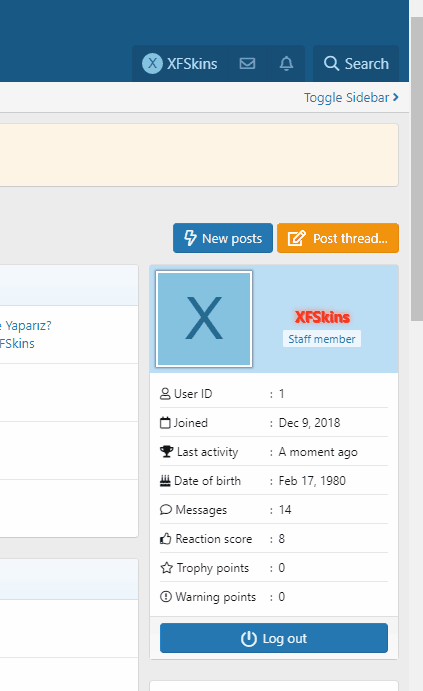
Task: Click the 'Last activity' label text
Action: tap(208, 452)
